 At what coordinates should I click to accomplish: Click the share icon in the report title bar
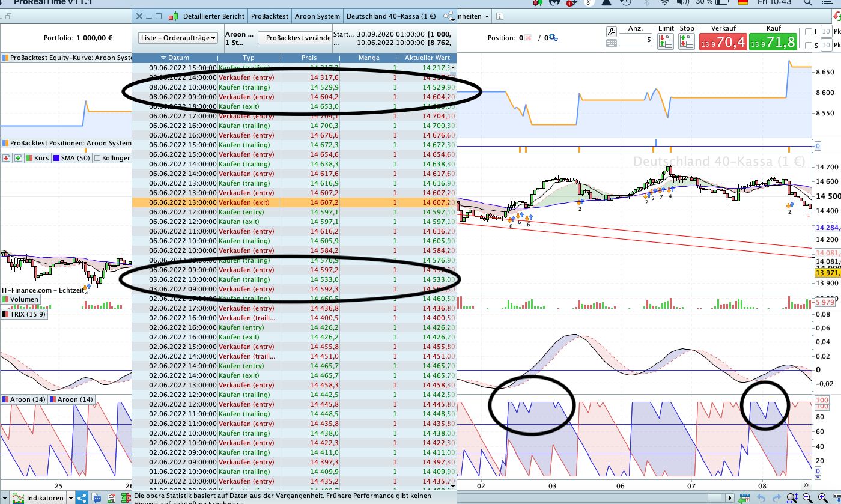coord(449,16)
